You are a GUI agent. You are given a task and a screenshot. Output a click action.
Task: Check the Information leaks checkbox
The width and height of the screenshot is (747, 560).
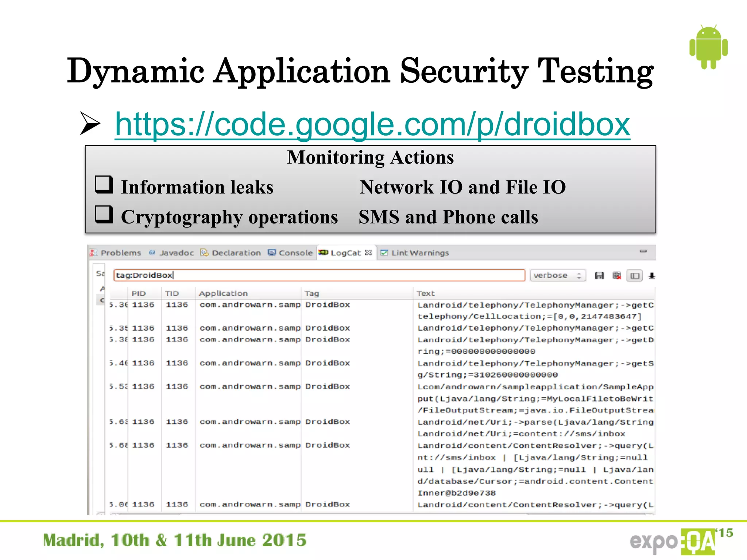coord(104,184)
